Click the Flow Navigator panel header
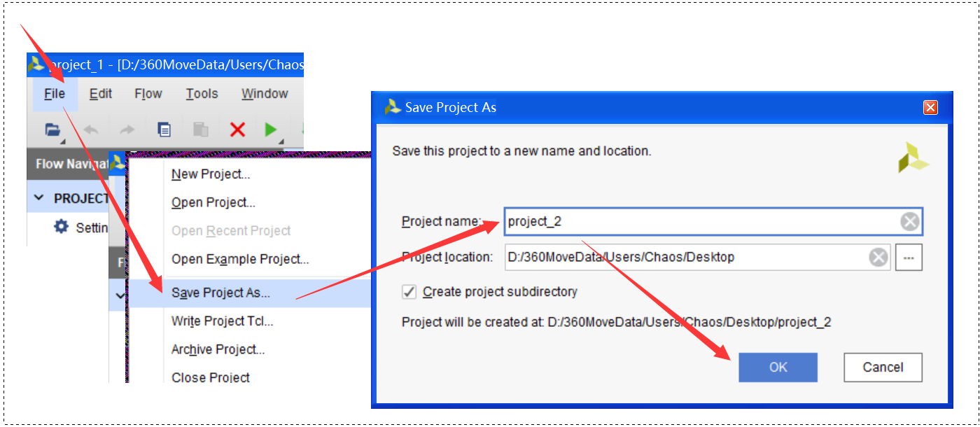980x427 pixels. [x=68, y=164]
